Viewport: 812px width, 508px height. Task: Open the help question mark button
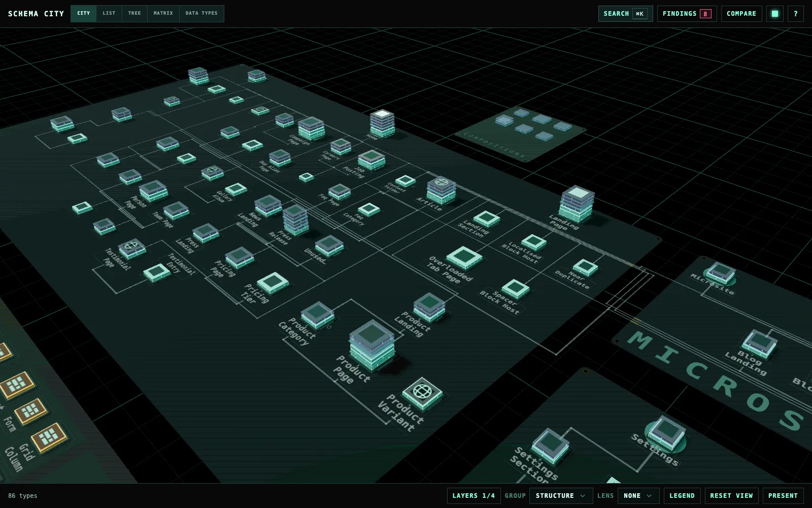pos(795,14)
